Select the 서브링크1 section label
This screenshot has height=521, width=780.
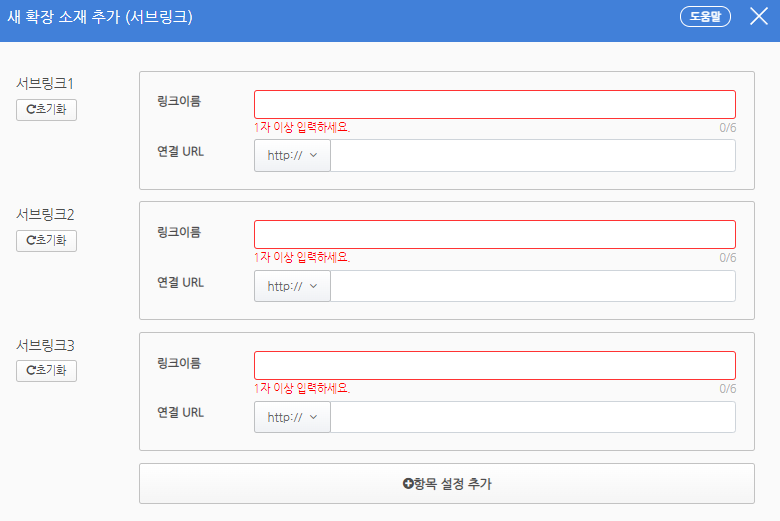[45, 83]
